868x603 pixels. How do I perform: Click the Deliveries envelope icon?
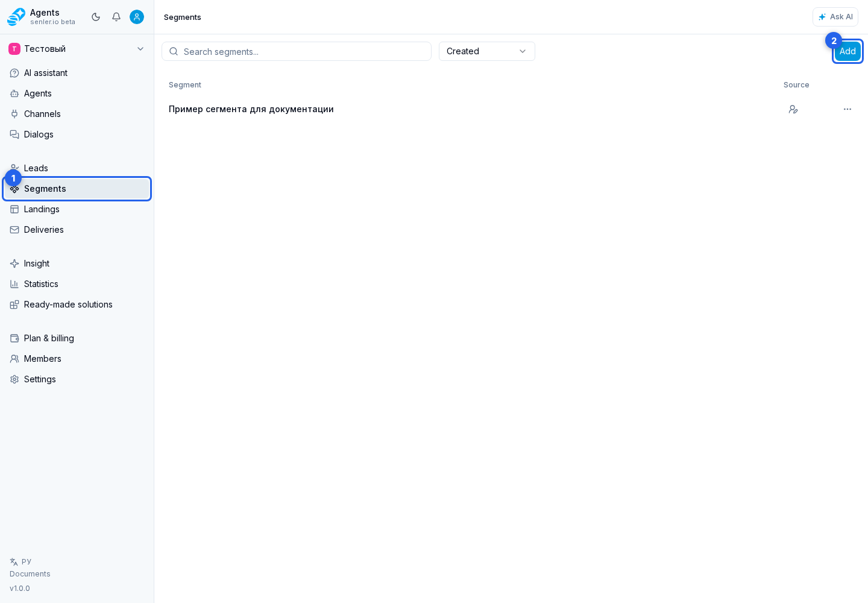(x=14, y=230)
